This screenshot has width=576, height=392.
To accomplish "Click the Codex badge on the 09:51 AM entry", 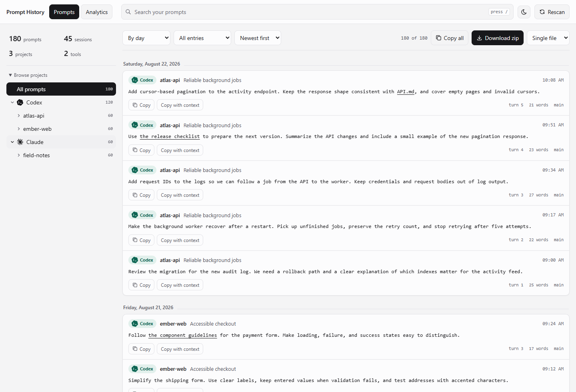I will point(142,125).
